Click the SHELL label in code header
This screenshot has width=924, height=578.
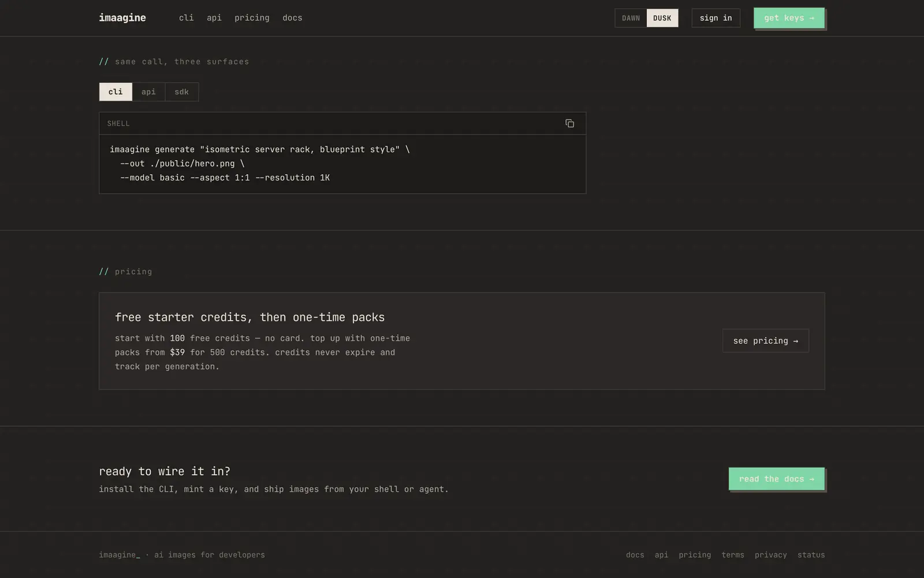coord(118,124)
